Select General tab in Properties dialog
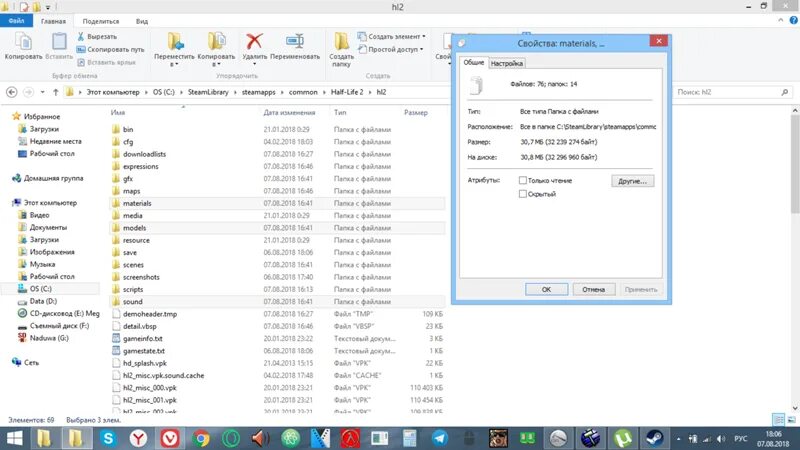Viewport: 800px width, 450px height. point(473,62)
